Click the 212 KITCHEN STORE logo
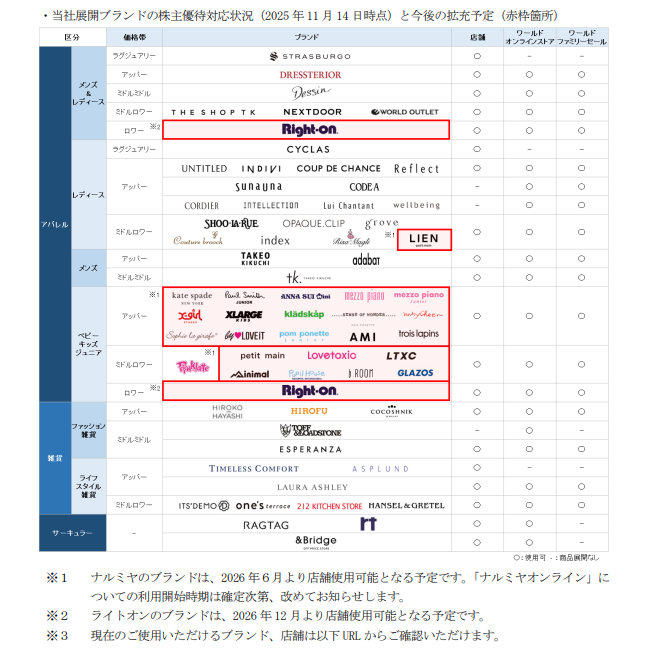This screenshot has height=653, width=647. point(329,506)
